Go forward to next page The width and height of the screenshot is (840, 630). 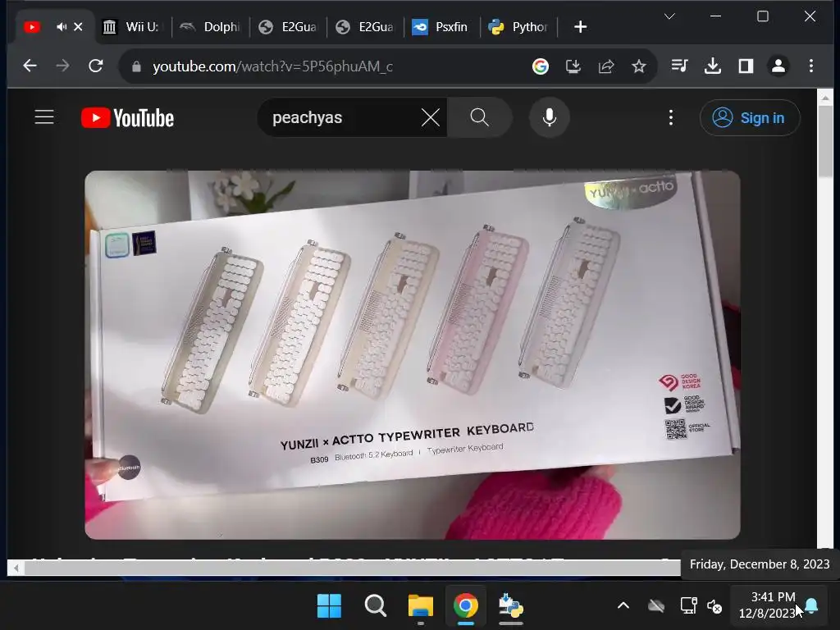[62, 66]
